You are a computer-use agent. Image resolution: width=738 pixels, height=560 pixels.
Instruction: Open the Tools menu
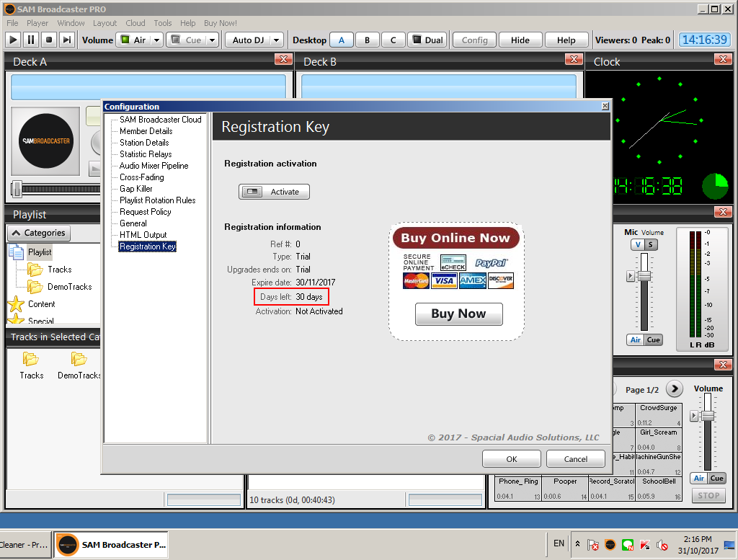162,22
